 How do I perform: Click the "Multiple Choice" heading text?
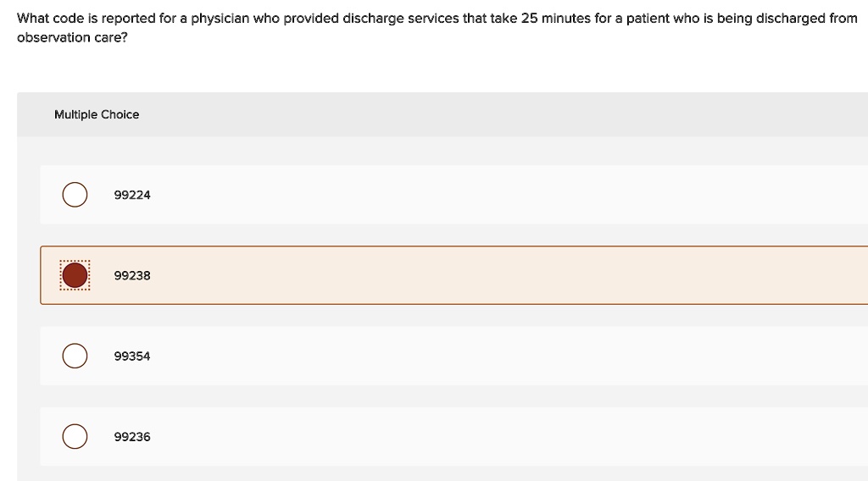(x=97, y=114)
